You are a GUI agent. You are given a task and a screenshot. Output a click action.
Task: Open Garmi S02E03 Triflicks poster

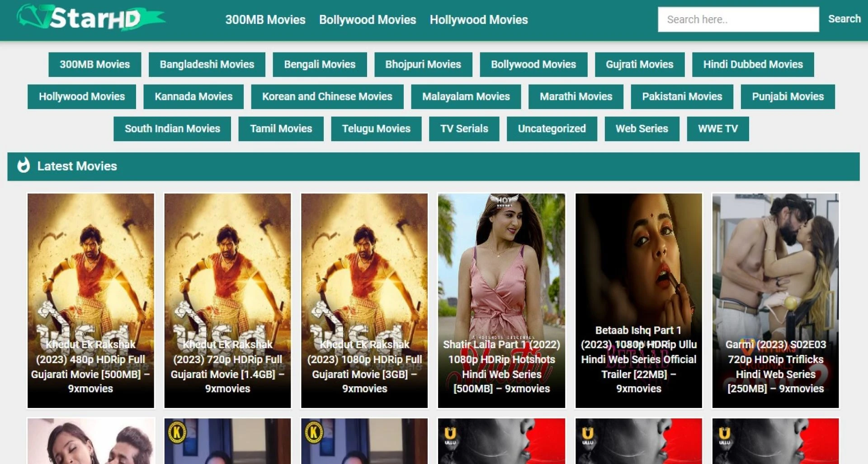tap(776, 301)
